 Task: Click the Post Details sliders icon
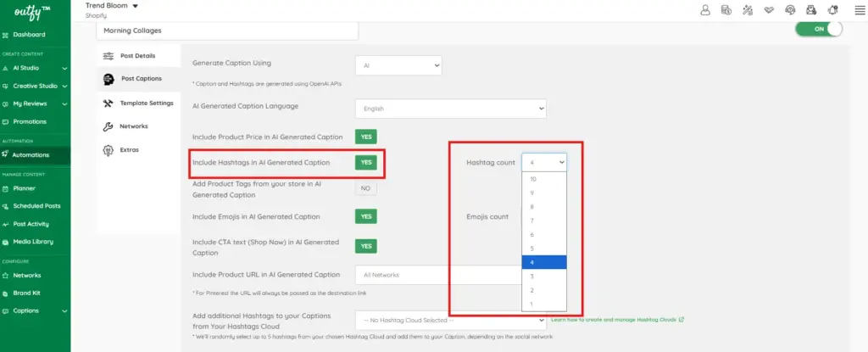click(x=108, y=56)
